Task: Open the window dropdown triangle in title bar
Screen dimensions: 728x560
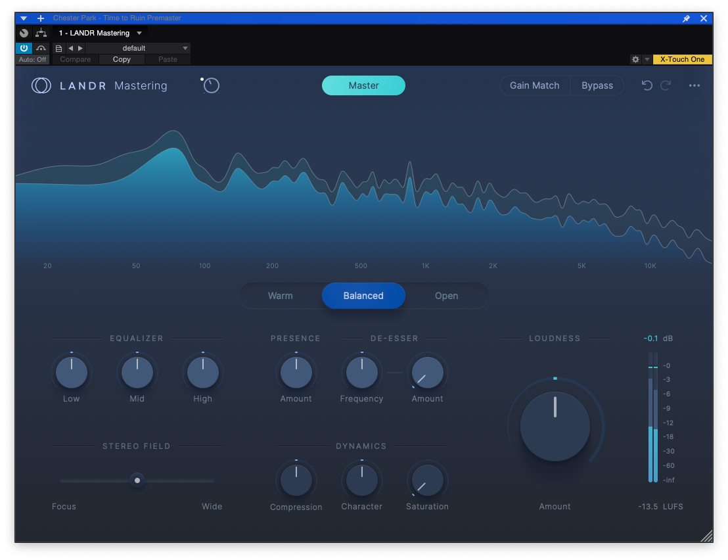Action: tap(24, 18)
